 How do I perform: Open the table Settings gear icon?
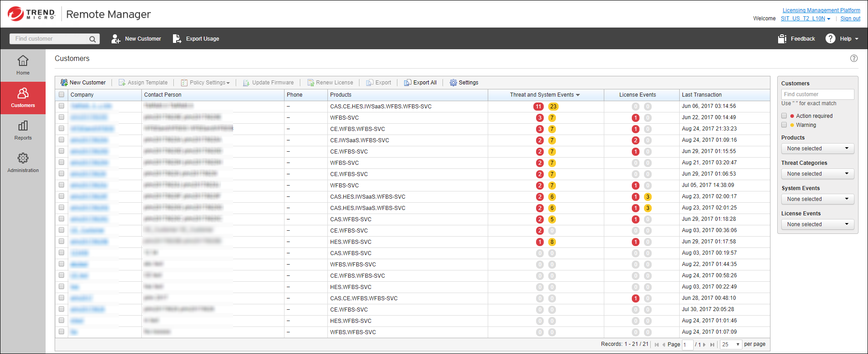tap(453, 83)
